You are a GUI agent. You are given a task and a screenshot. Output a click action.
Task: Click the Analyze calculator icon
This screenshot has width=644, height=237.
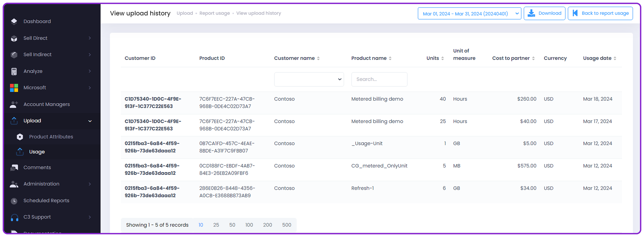14,71
